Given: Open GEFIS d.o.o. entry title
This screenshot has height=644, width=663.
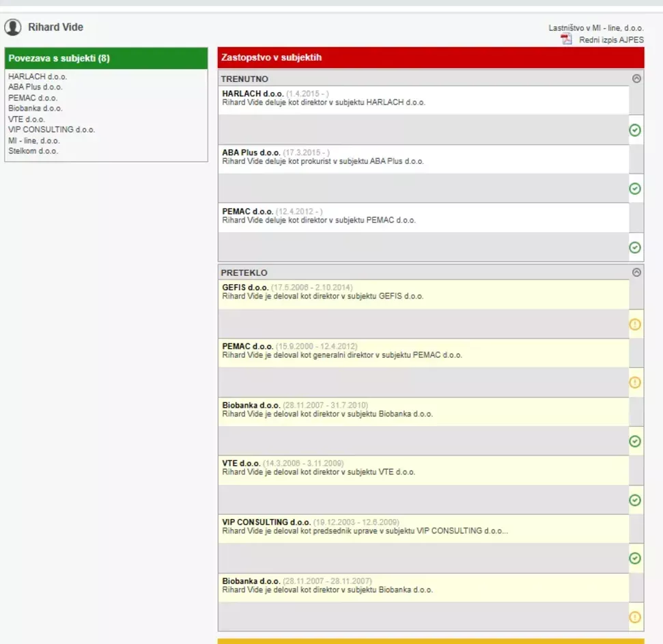Looking at the screenshot, I should pos(245,288).
